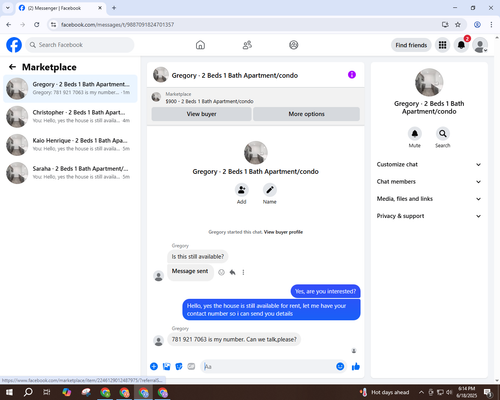The image size is (500, 400).
Task: Reply to the Message sent bubble
Action: click(232, 272)
